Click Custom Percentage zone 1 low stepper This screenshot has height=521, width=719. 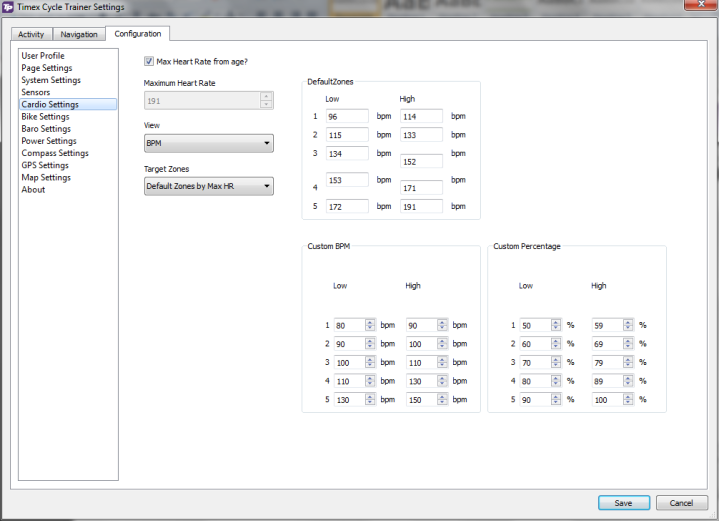[556, 325]
